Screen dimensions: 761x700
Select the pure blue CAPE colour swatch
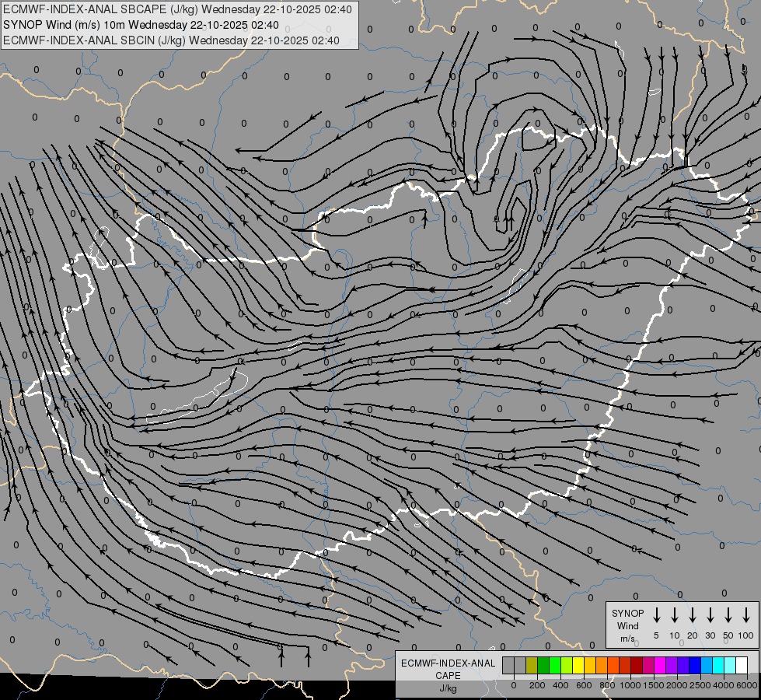pos(696,665)
